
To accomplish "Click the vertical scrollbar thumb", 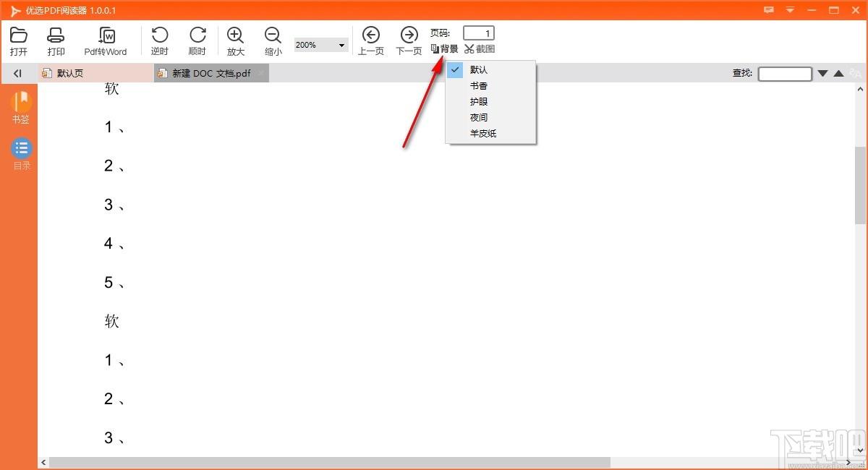I will [860, 184].
